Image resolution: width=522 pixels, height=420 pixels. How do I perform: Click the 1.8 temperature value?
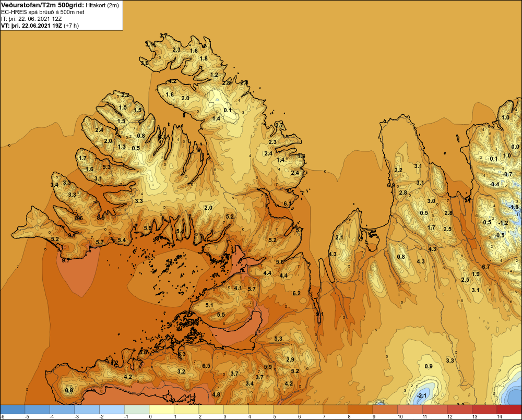(204, 58)
